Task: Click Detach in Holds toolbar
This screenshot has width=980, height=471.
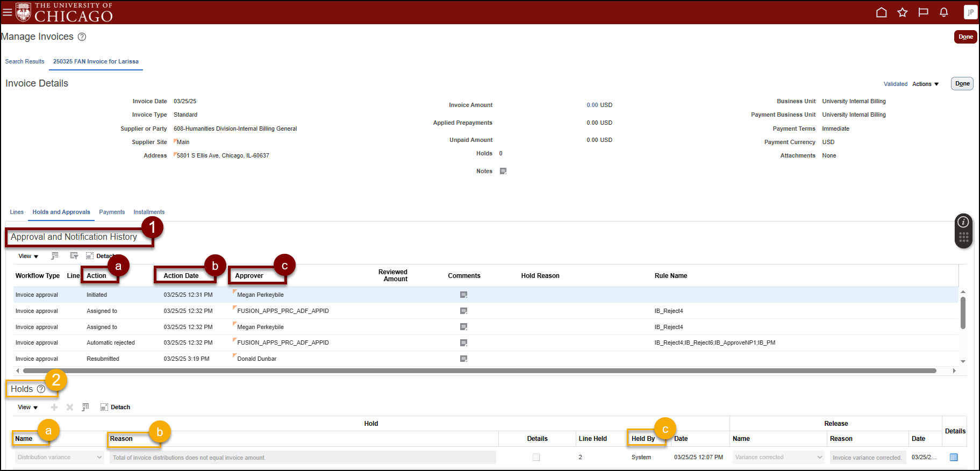Action: pos(115,407)
